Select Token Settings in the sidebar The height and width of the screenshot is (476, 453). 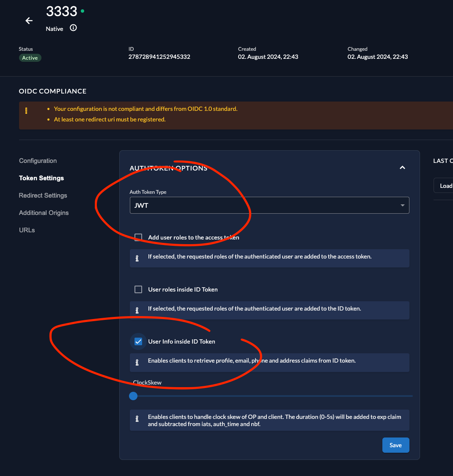point(41,178)
